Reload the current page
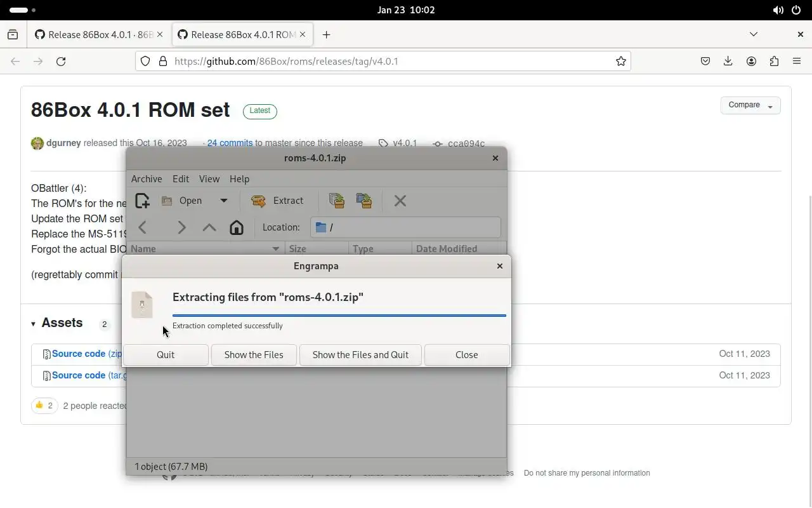The height and width of the screenshot is (508, 812). pos(61,62)
